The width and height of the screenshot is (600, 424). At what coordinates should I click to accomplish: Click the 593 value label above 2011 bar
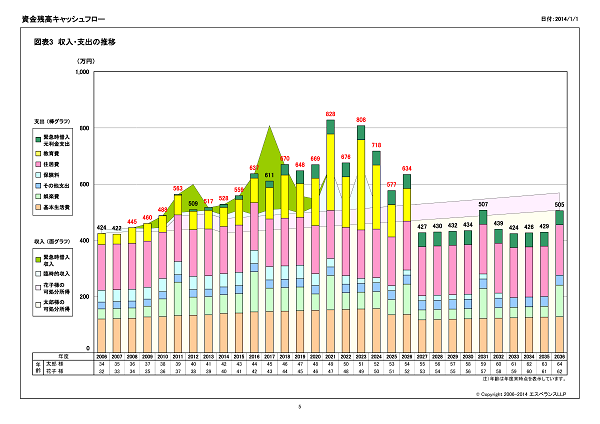pyautogui.click(x=178, y=189)
